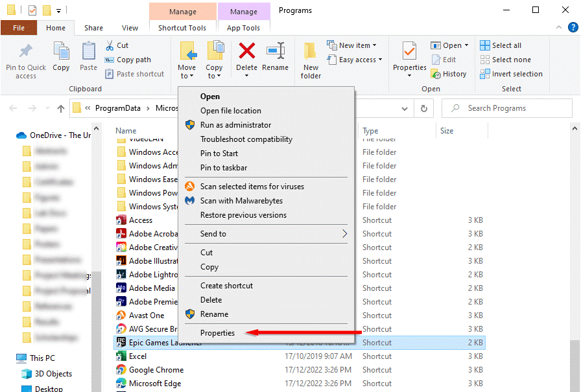Select Open file location
Screen dimensions: 581x392
(266, 111)
